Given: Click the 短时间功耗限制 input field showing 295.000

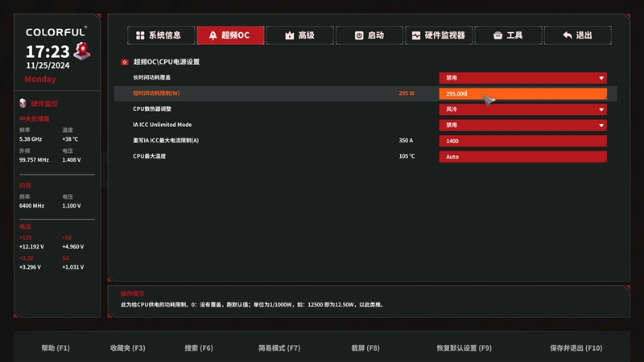Looking at the screenshot, I should [x=522, y=93].
